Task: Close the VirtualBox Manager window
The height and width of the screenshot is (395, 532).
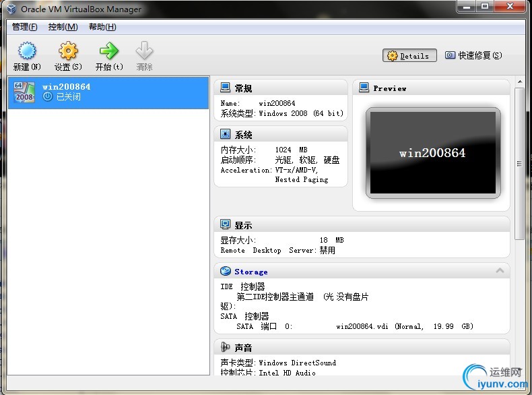Action: coord(510,7)
